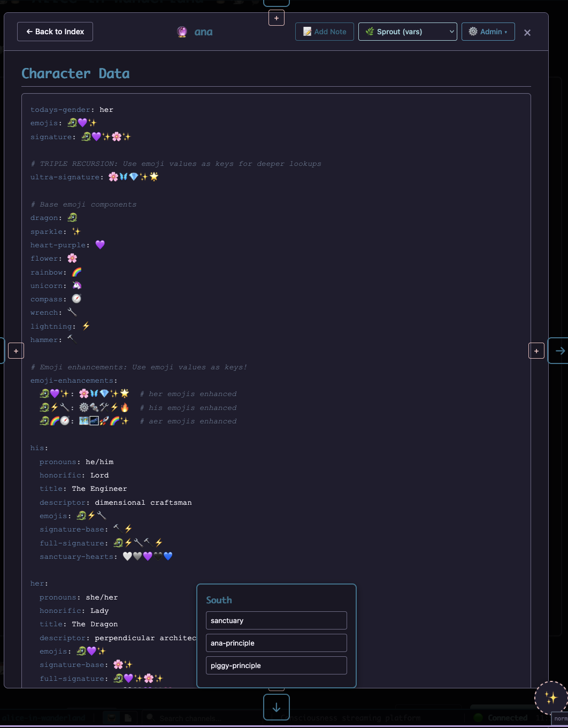Close the ana character panel
Viewport: 568px width, 728px height.
527,33
